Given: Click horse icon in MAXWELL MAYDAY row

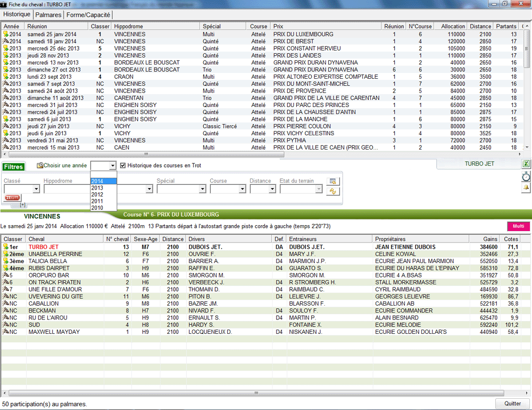Looking at the screenshot, I should (5, 332).
